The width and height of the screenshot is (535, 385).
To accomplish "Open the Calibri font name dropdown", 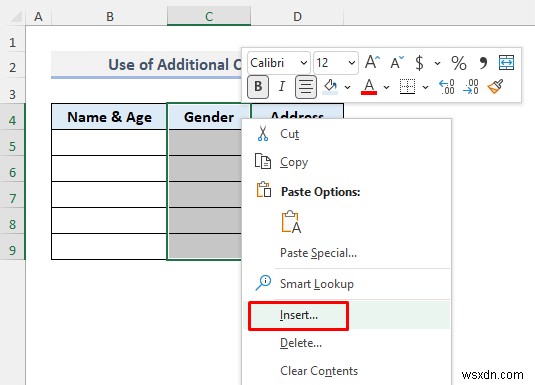I will click(x=303, y=63).
